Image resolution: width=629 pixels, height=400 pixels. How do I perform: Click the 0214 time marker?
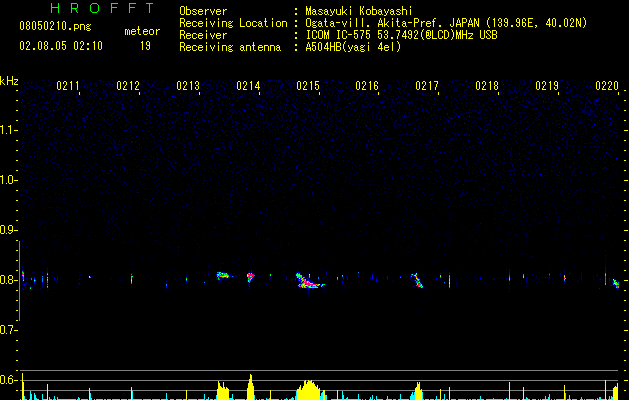[248, 86]
